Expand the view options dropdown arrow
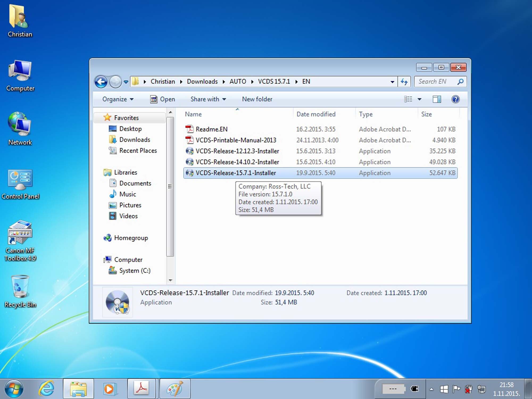The image size is (532, 399). click(x=419, y=99)
